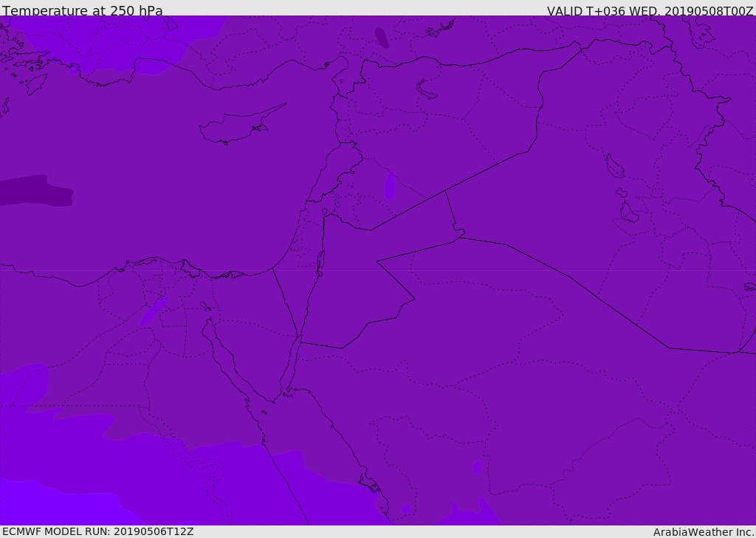Click the small violet oval near the Red Sea coast
This screenshot has width=756, height=538.
tap(406, 508)
